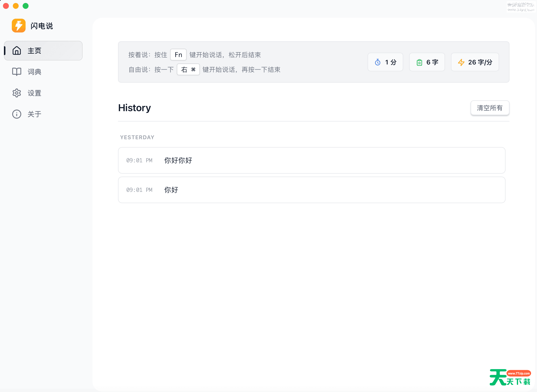The height and width of the screenshot is (392, 537).
Task: Open the dictionary via the book icon
Action: click(x=17, y=72)
